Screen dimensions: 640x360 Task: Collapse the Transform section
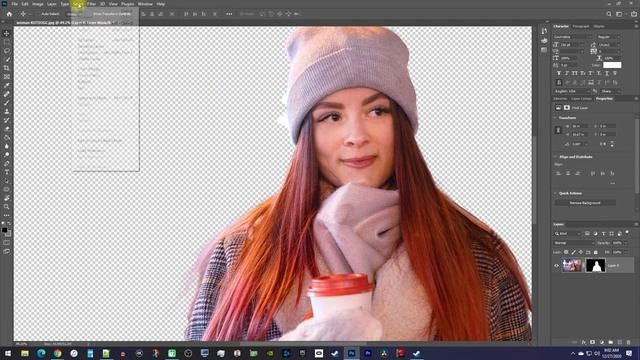point(556,118)
